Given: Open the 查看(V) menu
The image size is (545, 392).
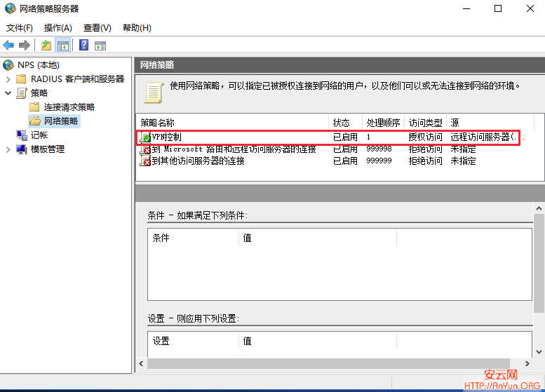Looking at the screenshot, I should [97, 28].
